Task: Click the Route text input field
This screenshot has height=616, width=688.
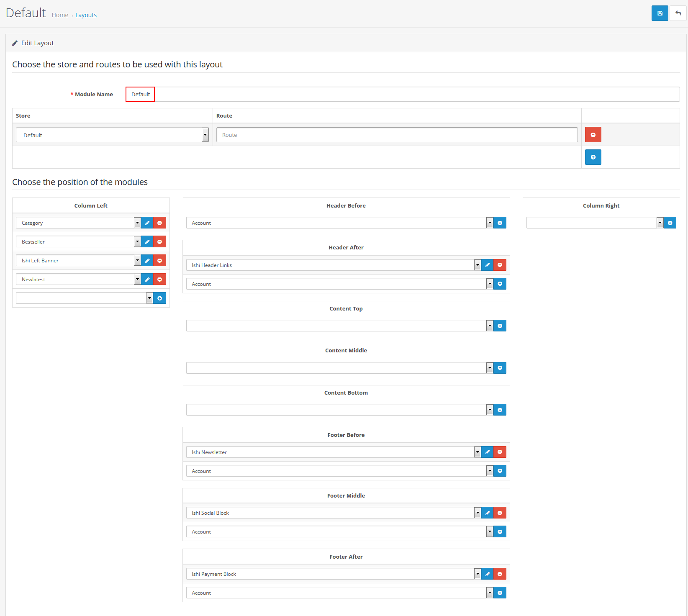Action: 397,135
